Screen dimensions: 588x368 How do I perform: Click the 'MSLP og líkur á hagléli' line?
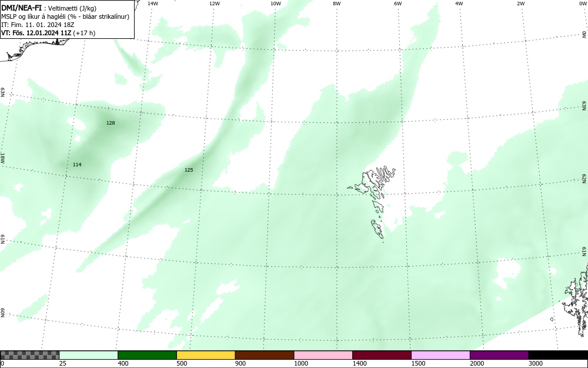coord(65,16)
